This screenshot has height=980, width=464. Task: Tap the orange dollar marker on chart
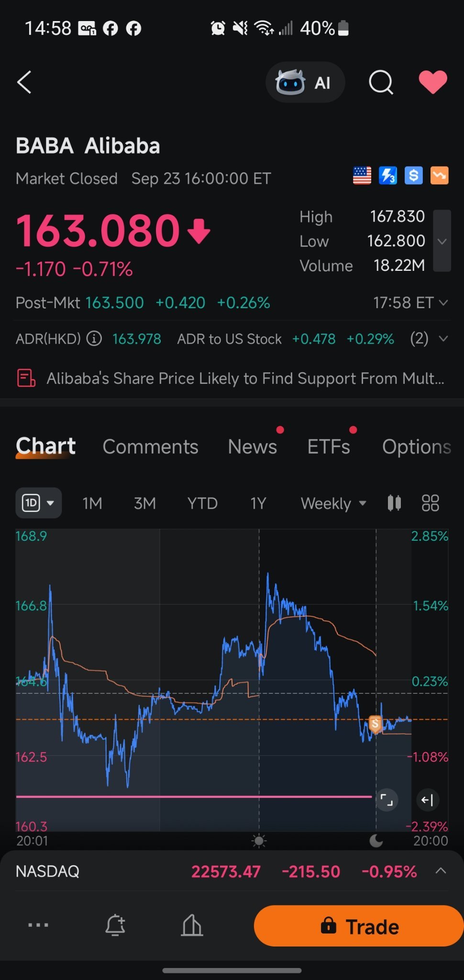[x=375, y=724]
